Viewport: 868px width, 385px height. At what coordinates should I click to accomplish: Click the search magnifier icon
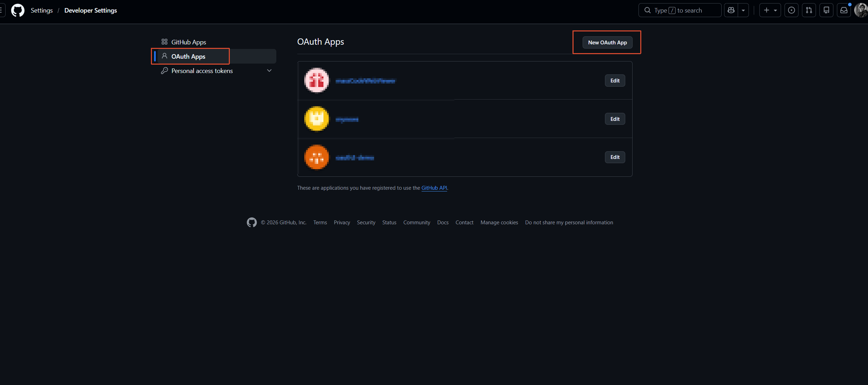click(x=647, y=10)
